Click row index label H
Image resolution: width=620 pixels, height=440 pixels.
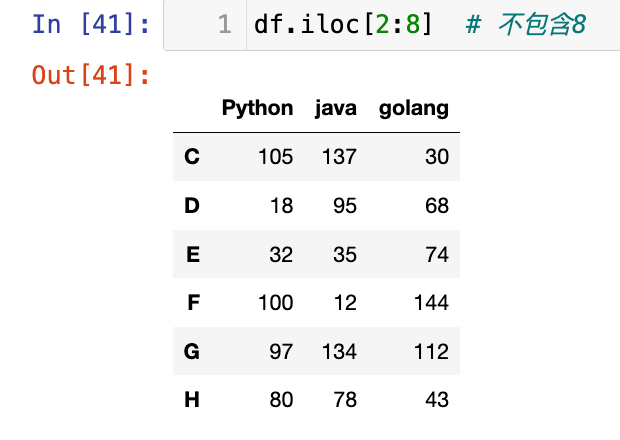(x=192, y=401)
